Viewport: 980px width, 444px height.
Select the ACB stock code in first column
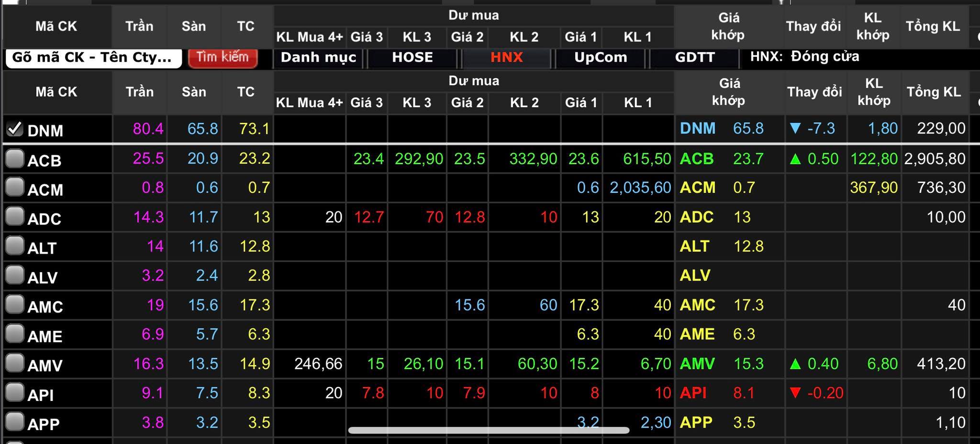click(x=45, y=160)
